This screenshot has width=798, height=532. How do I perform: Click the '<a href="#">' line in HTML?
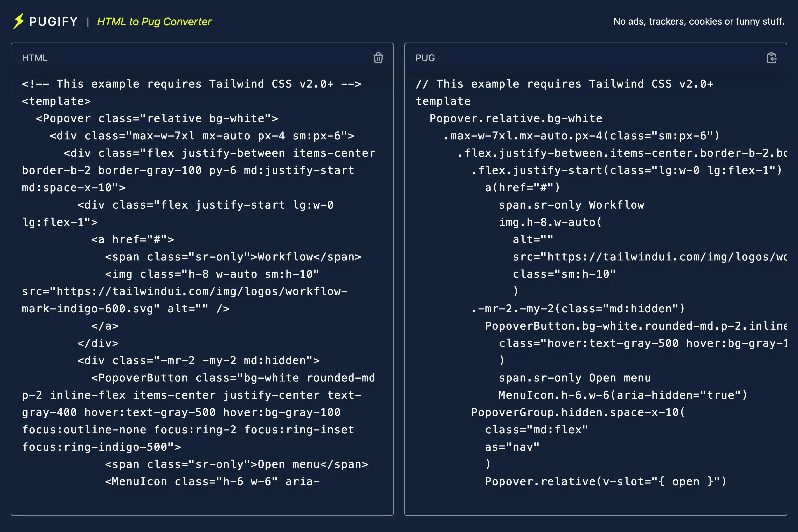[132, 240]
